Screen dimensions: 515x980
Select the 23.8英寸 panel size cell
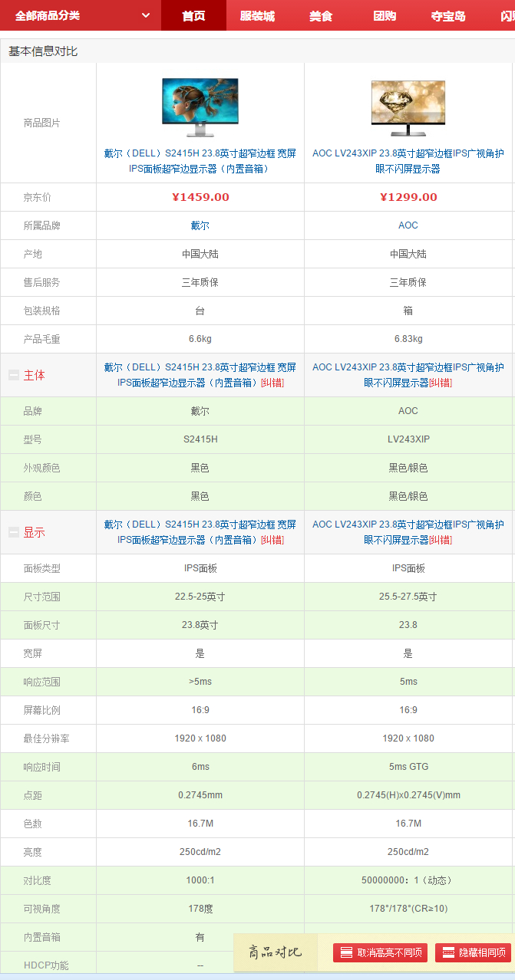click(200, 625)
